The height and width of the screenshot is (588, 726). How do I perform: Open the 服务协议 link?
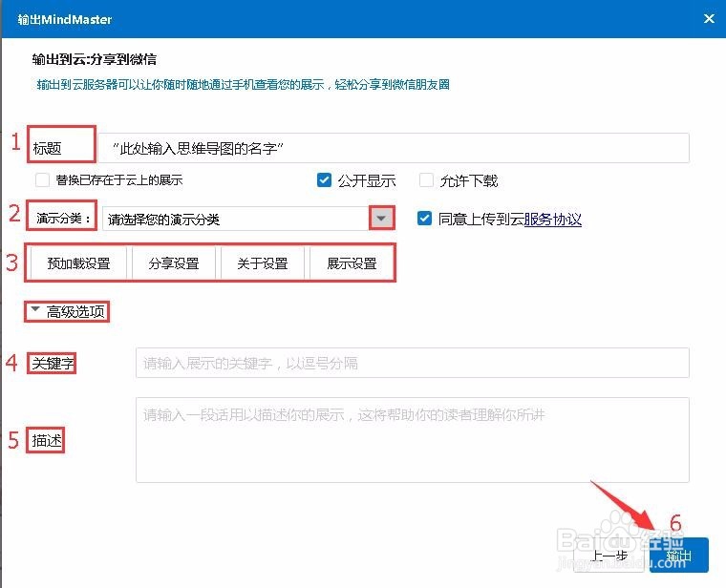(552, 219)
